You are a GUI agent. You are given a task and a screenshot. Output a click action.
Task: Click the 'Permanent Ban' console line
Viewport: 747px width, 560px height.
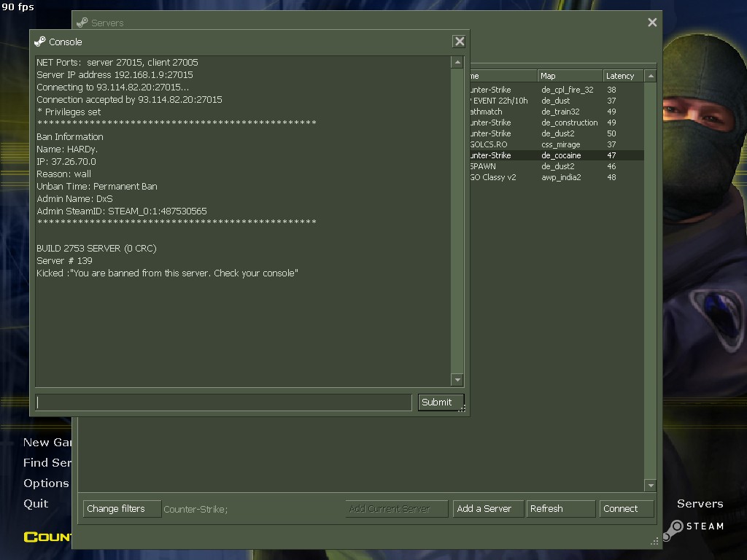point(97,186)
